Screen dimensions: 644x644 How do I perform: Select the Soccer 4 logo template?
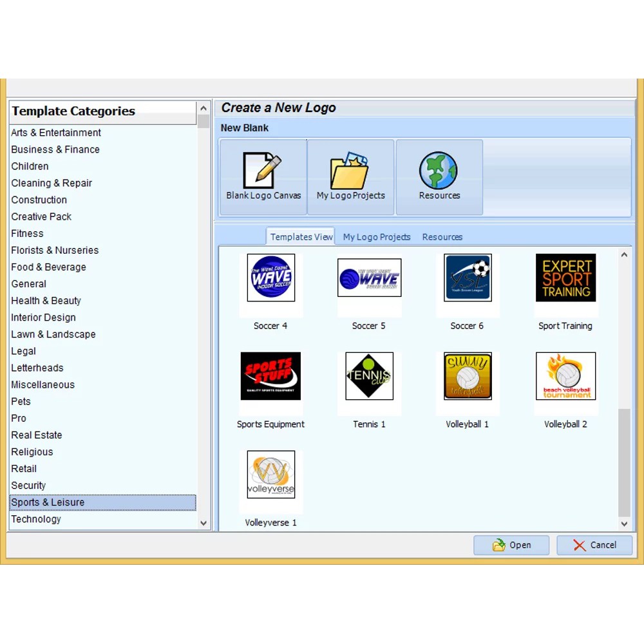(x=271, y=278)
